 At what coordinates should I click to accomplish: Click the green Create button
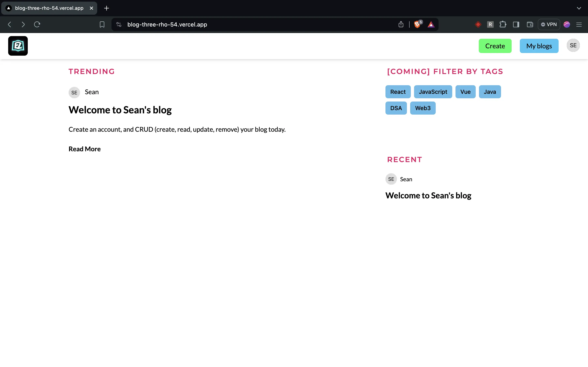[x=495, y=46]
